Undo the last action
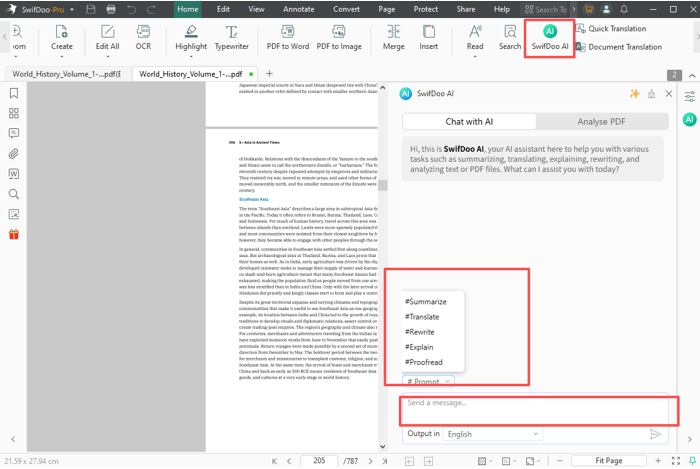The width and height of the screenshot is (700, 469). pos(131,9)
